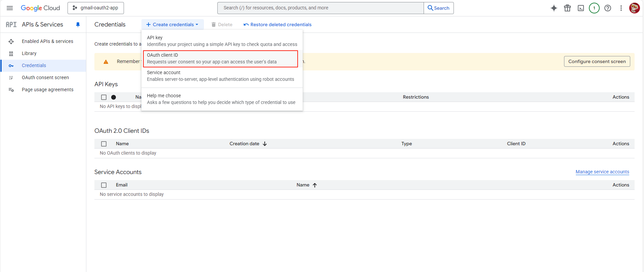The height and width of the screenshot is (272, 644).
Task: Click the Type column header
Action: click(x=406, y=144)
